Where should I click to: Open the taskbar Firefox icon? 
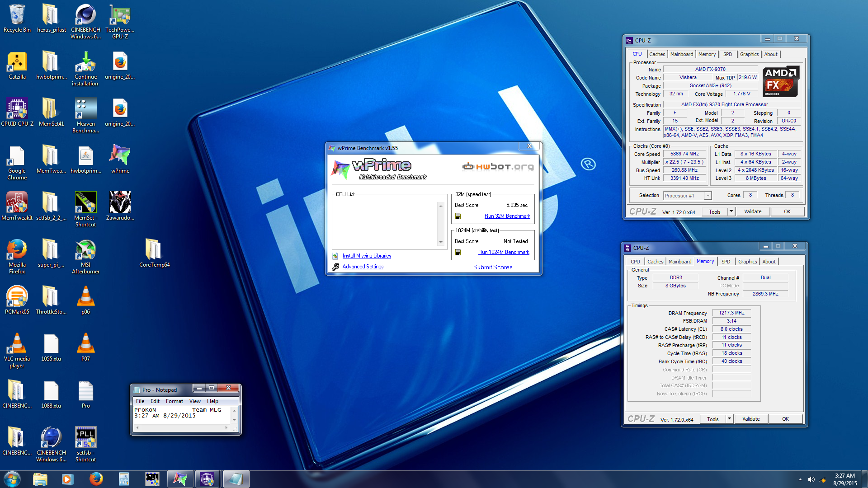tap(96, 479)
